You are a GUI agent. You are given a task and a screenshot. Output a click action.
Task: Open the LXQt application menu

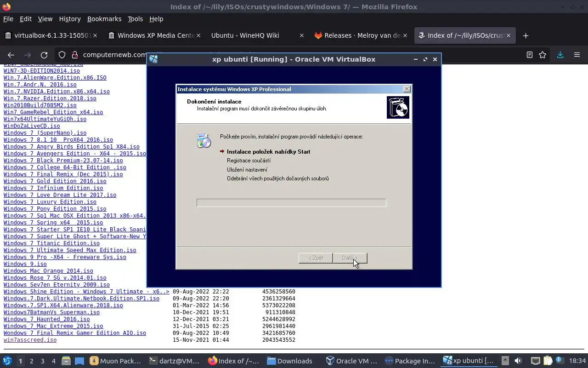coord(7,361)
